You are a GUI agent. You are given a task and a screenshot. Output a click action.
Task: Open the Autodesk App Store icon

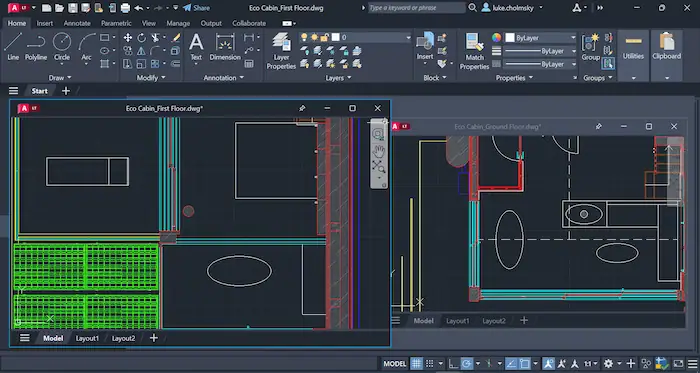[577, 8]
